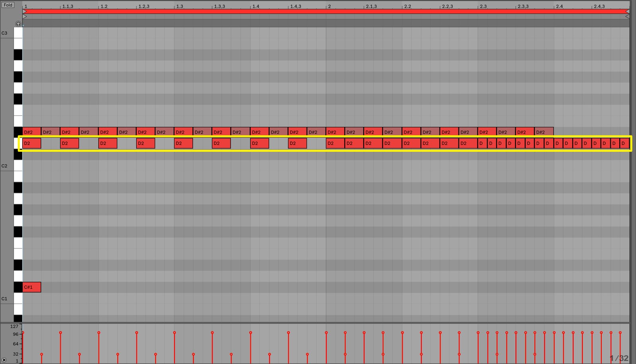Click ruler position 2.4.3
636x364 pixels.
pyautogui.click(x=599, y=6)
